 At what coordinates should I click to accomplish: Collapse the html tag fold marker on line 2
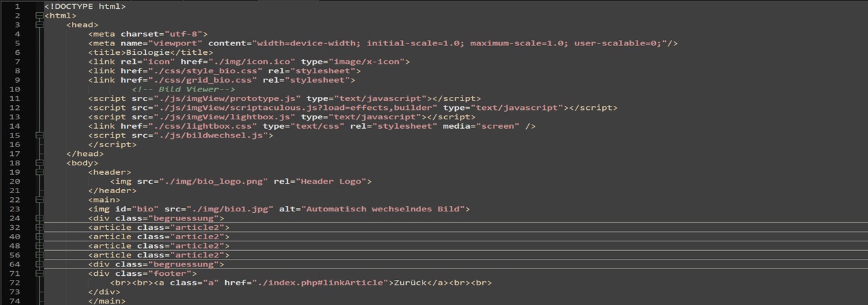tap(39, 16)
